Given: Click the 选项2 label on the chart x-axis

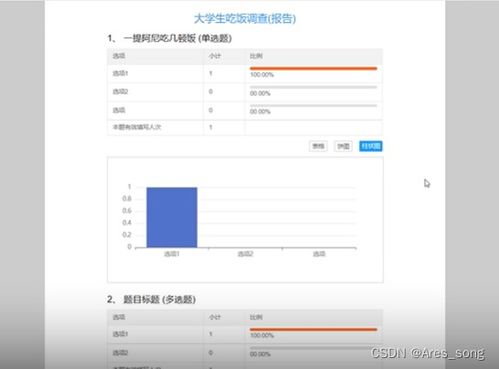Looking at the screenshot, I should pyautogui.click(x=245, y=254).
